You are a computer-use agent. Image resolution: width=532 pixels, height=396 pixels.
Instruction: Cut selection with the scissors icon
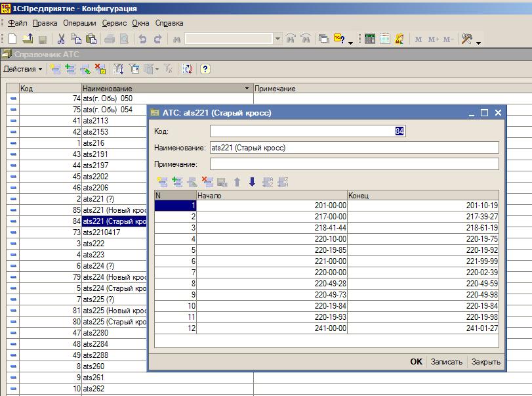click(x=61, y=39)
